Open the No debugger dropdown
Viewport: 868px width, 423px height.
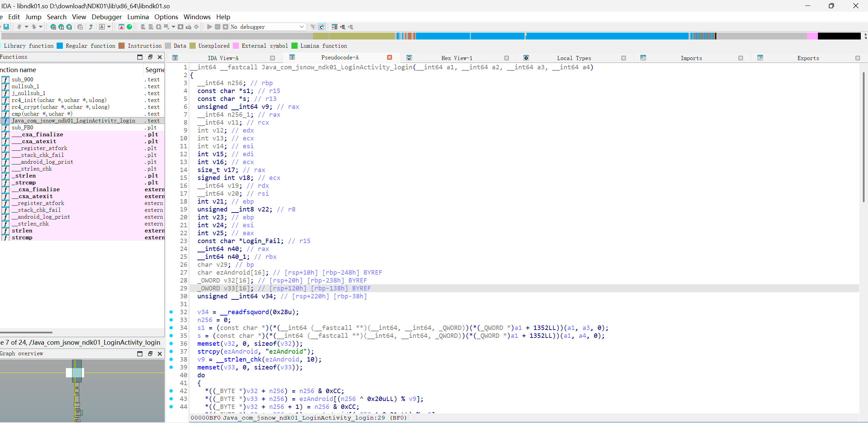tap(302, 27)
